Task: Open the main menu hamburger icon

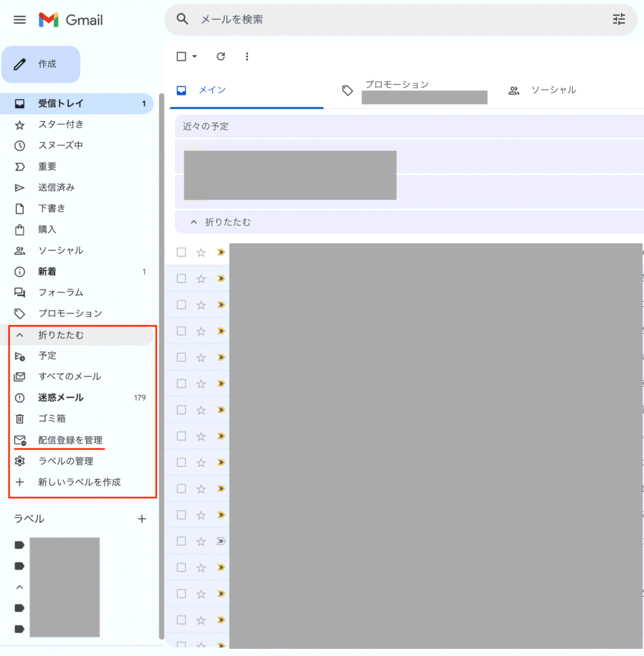Action: (20, 20)
